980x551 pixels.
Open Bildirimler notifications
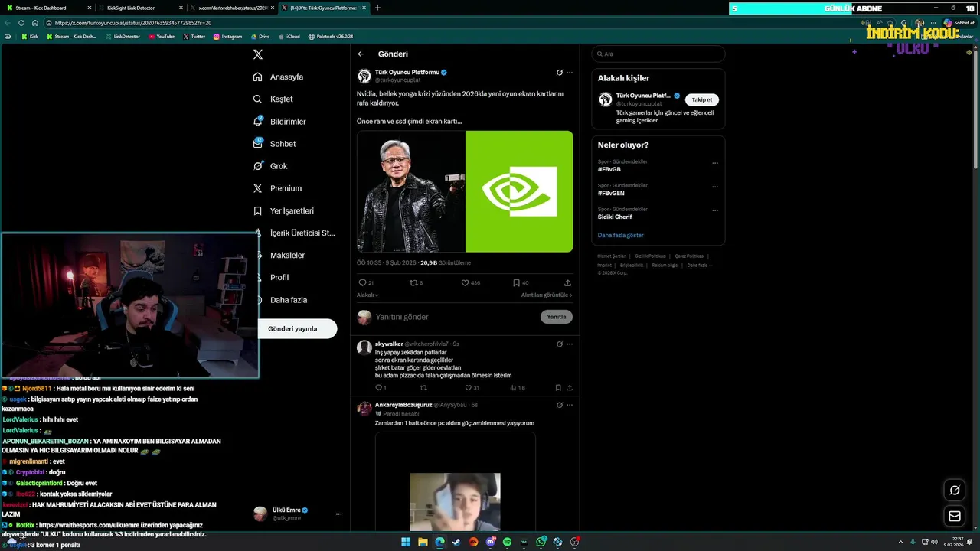tap(279, 122)
